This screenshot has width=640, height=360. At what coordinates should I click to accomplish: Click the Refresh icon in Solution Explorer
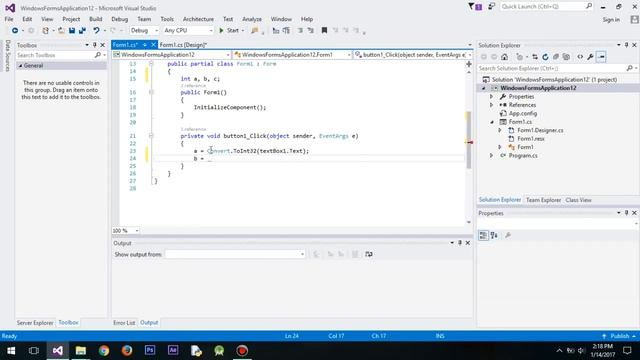(545, 57)
